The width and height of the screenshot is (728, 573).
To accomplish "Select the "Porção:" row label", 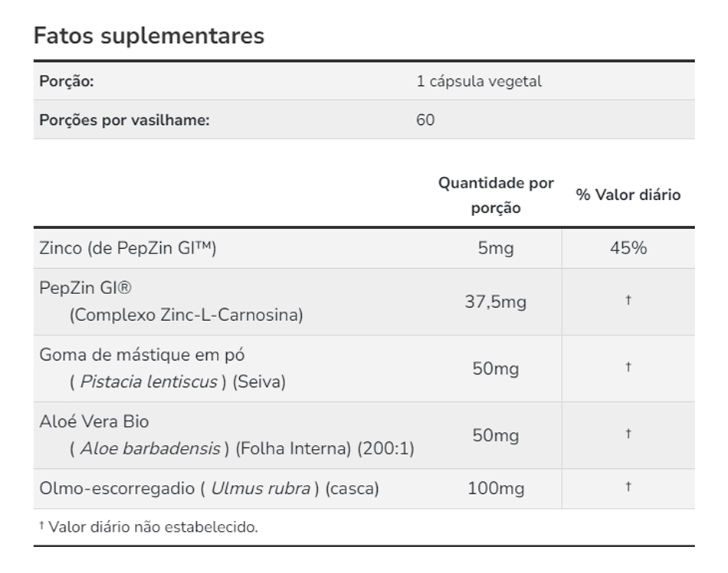I will coord(67,81).
